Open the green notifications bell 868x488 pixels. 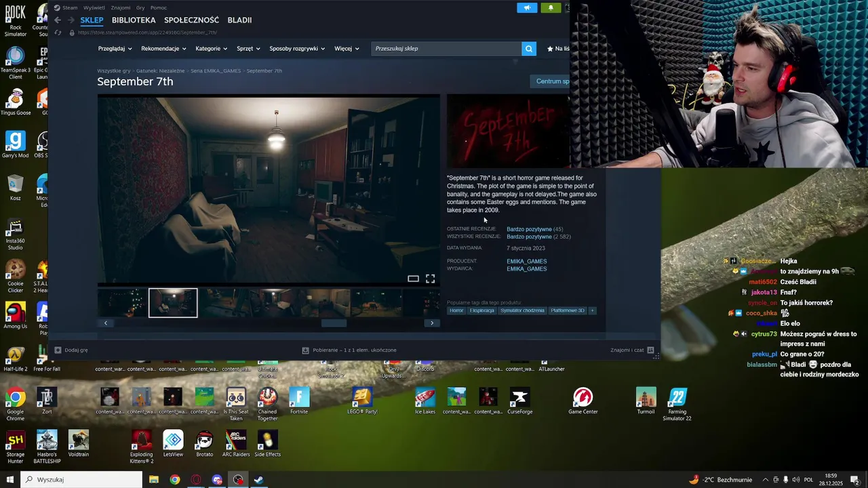pyautogui.click(x=551, y=7)
